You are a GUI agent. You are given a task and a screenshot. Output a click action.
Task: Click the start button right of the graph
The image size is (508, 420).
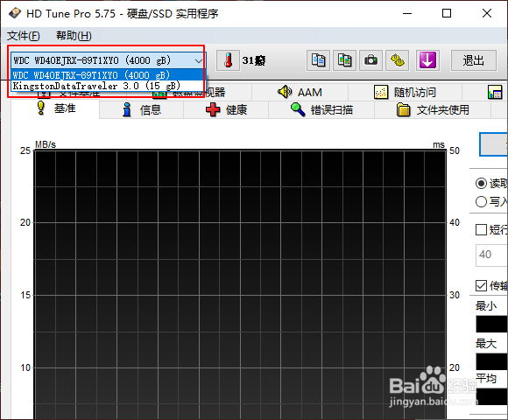coord(493,144)
